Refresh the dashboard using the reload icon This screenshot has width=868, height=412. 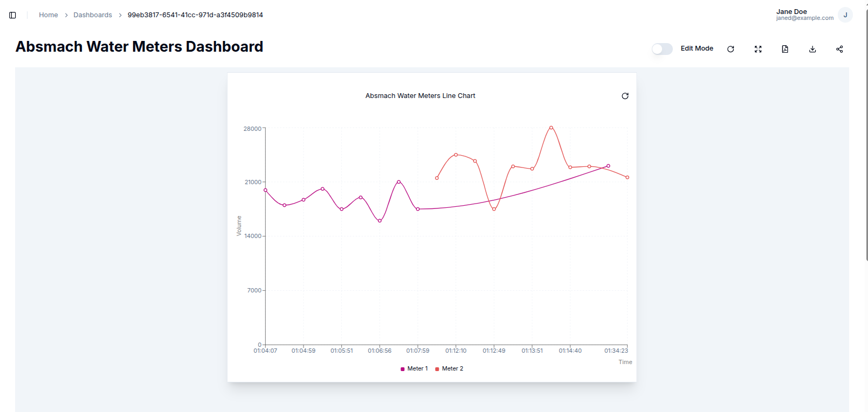(731, 49)
